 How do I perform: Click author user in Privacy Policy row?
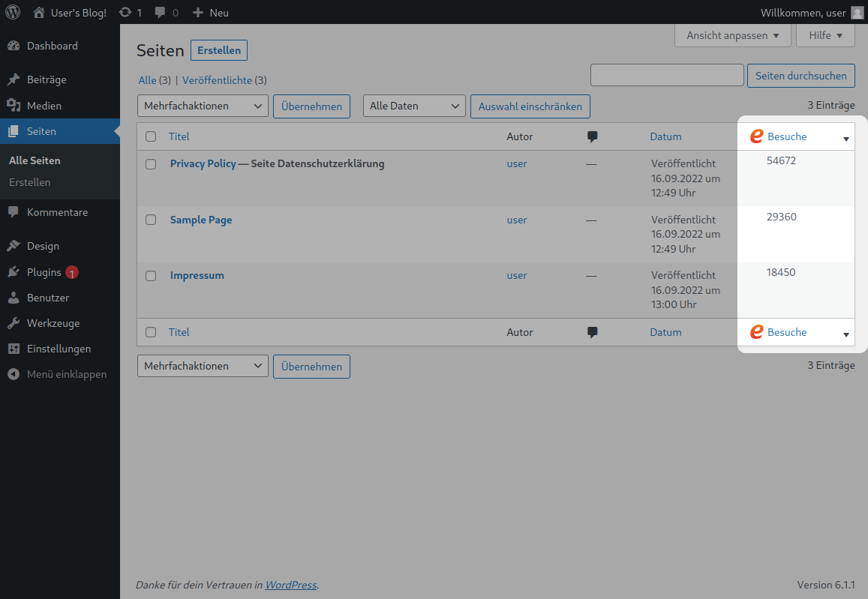pyautogui.click(x=516, y=163)
